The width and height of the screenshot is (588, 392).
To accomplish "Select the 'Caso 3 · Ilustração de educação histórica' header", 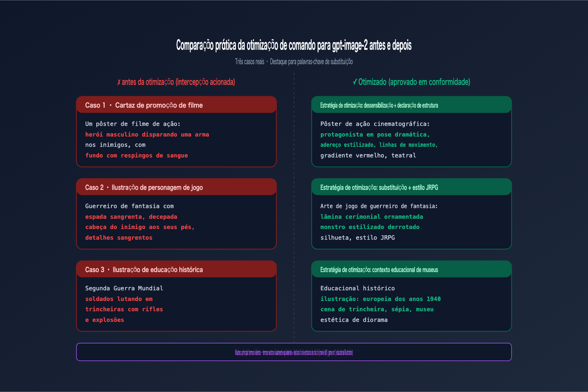I will coord(144,270).
